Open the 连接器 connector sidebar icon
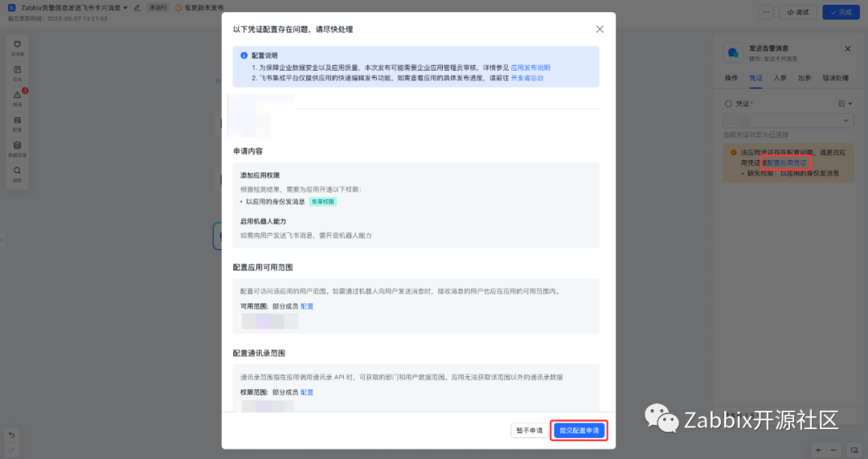868x459 pixels. 17,47
